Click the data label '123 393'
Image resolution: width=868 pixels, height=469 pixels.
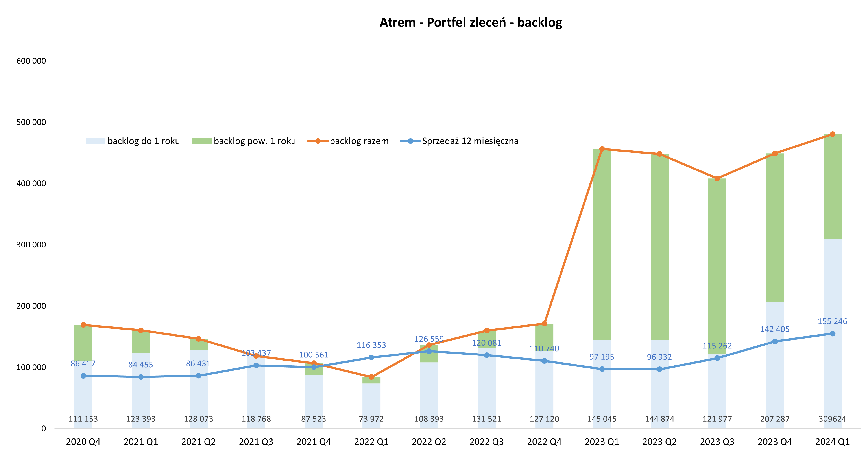point(141,419)
